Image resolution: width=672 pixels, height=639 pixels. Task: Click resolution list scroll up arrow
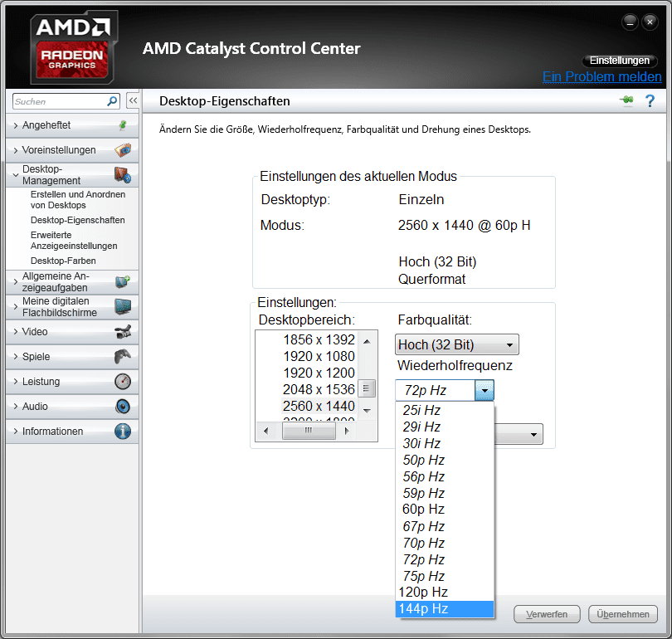pyautogui.click(x=367, y=342)
